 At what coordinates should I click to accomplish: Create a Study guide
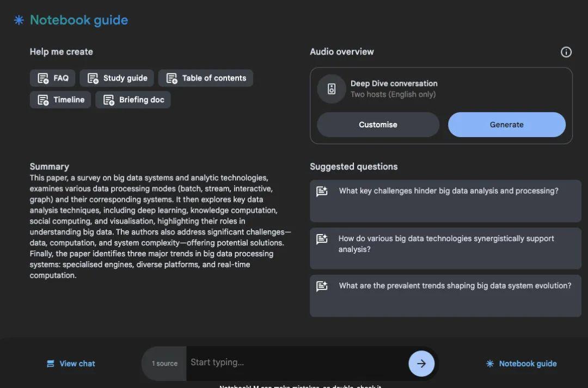click(117, 78)
